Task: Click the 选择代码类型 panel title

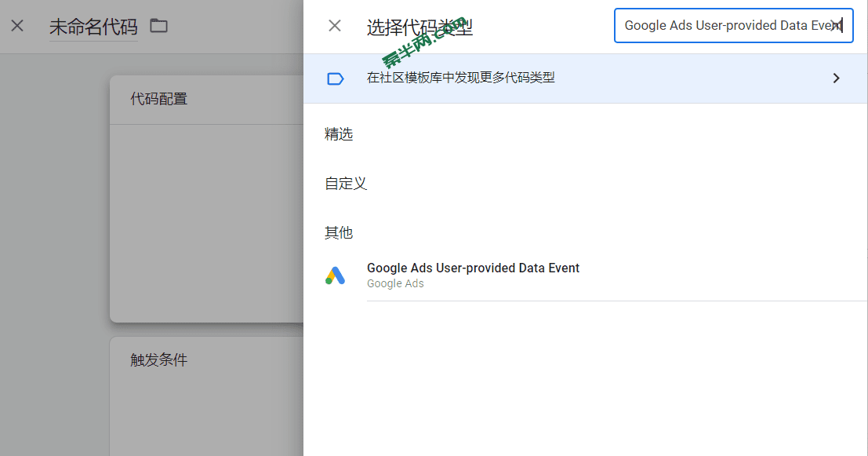Action: pyautogui.click(x=419, y=27)
